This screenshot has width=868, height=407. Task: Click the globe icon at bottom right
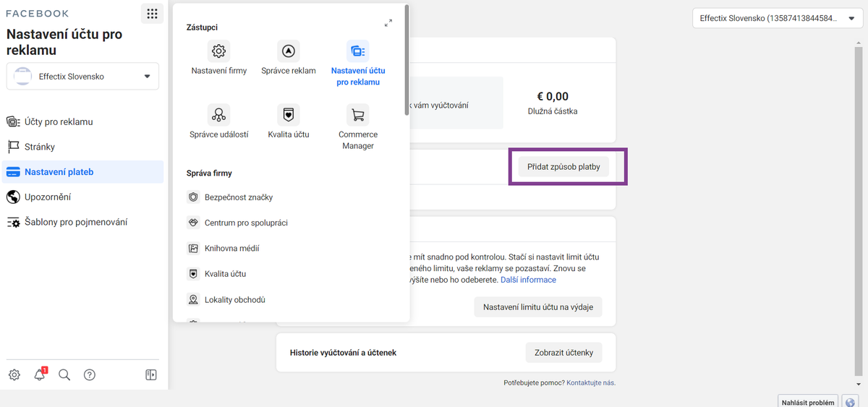click(851, 403)
